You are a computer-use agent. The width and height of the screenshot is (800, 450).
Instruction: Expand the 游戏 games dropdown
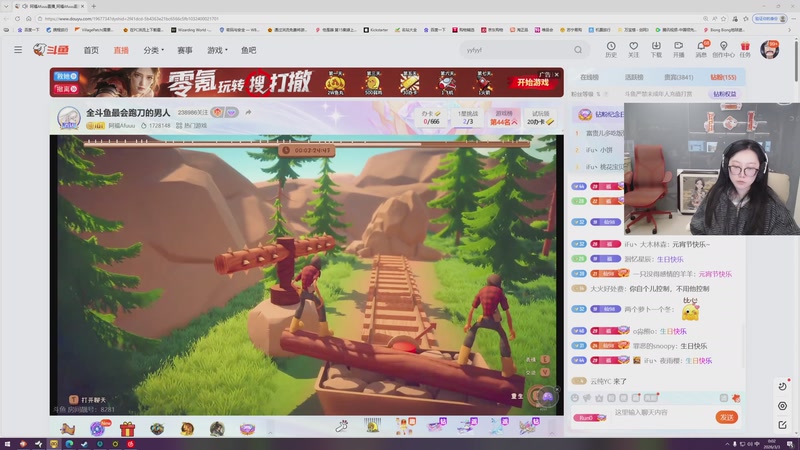tap(217, 50)
